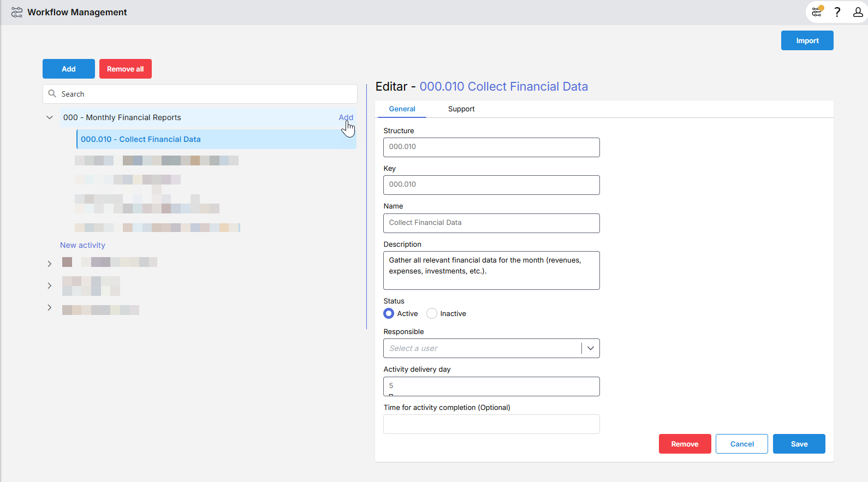Switch to the Support tab
This screenshot has height=482, width=868.
point(461,109)
